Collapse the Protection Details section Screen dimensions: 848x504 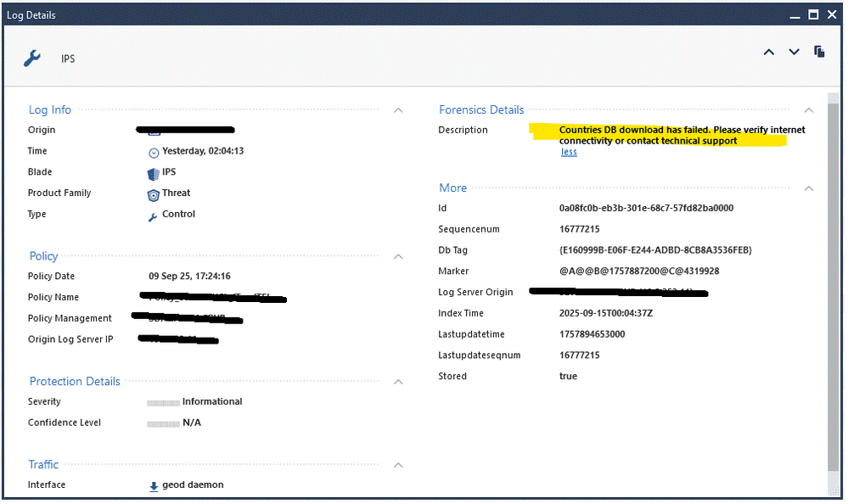[x=398, y=382]
